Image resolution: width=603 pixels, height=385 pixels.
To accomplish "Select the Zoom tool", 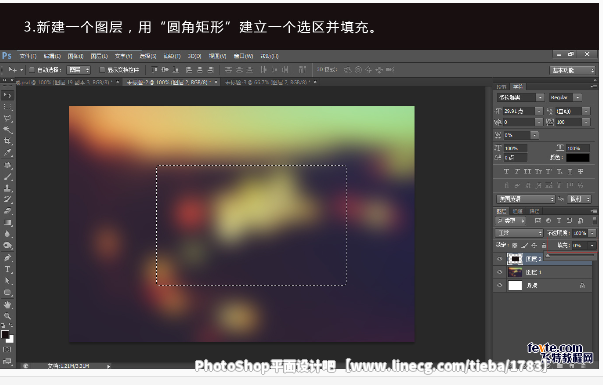I will 7,316.
